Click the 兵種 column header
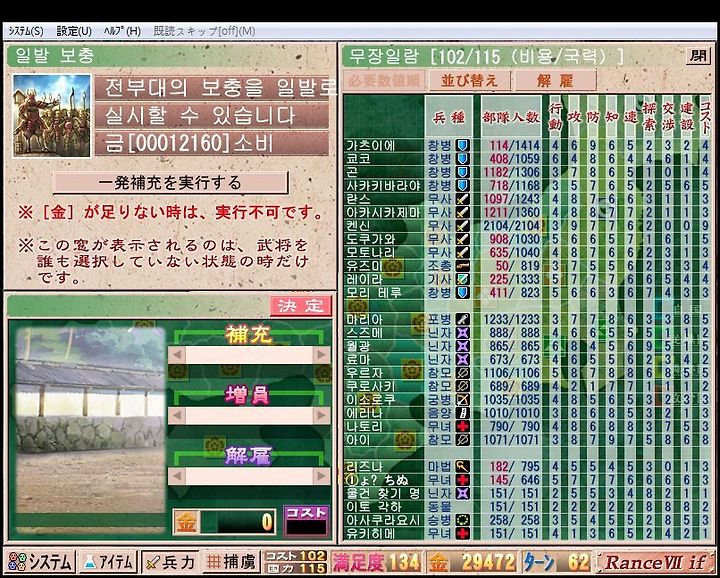Image resolution: width=720 pixels, height=578 pixels. pos(448,117)
